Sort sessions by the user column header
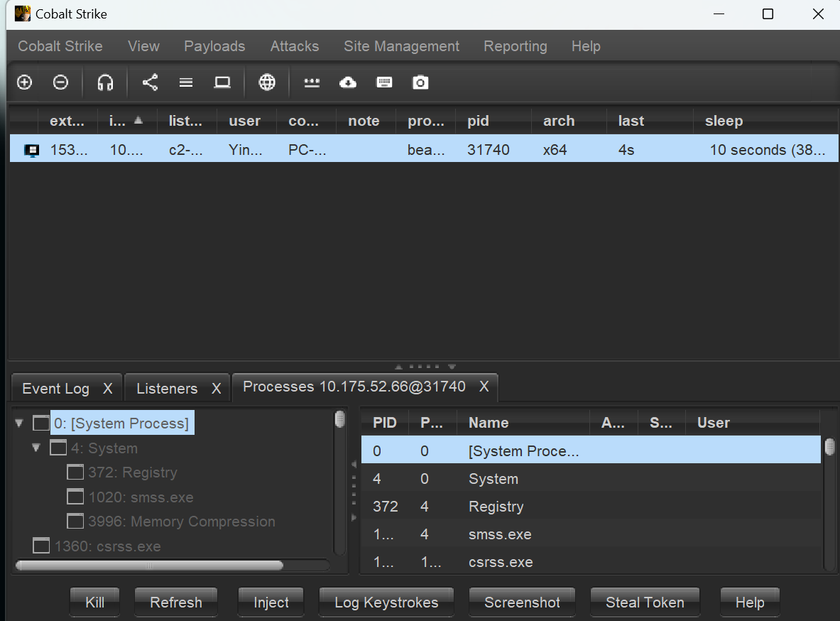The width and height of the screenshot is (840, 621). pos(246,121)
